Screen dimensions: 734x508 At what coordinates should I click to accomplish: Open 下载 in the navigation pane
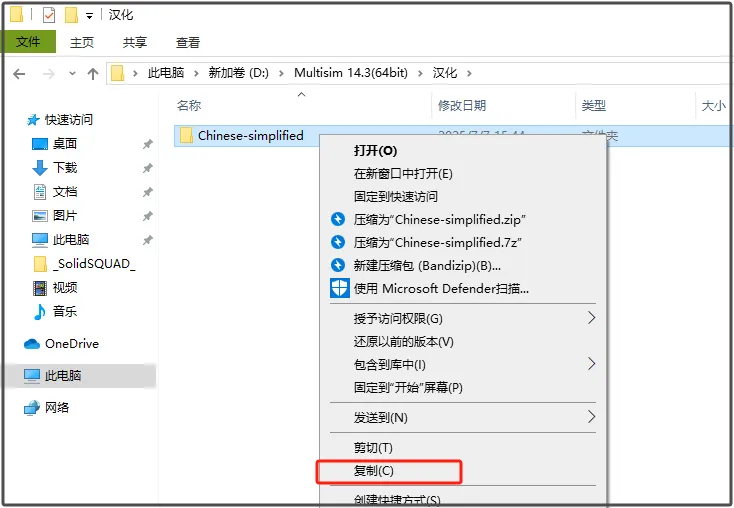pos(65,168)
